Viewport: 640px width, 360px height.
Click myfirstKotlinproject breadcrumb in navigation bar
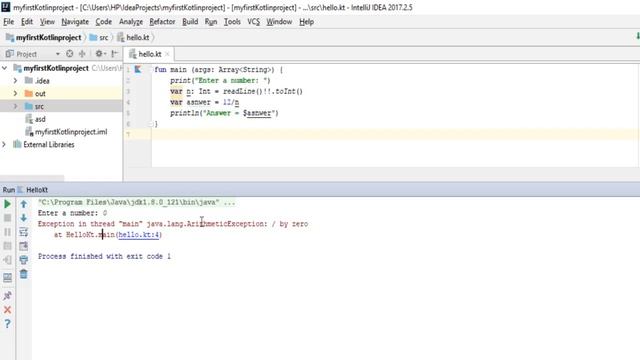tap(44, 38)
